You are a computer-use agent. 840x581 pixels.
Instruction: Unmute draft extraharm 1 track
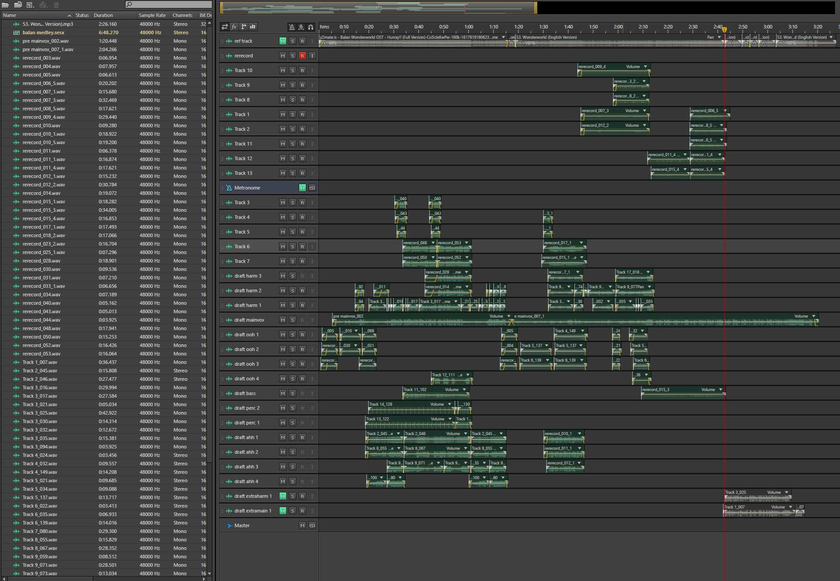[x=282, y=496]
